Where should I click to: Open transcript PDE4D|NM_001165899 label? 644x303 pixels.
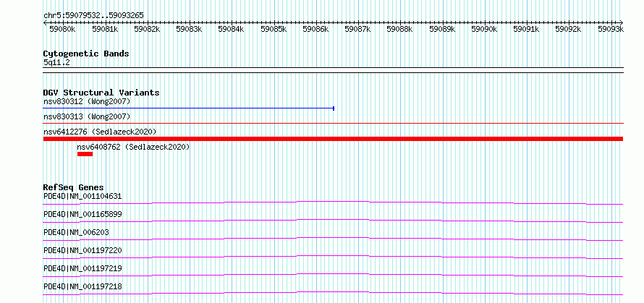tap(82, 214)
